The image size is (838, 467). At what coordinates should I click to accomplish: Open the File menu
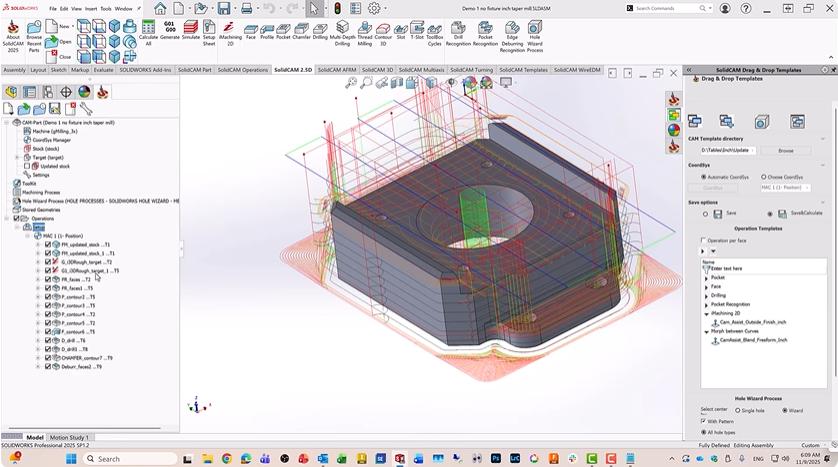pos(53,9)
